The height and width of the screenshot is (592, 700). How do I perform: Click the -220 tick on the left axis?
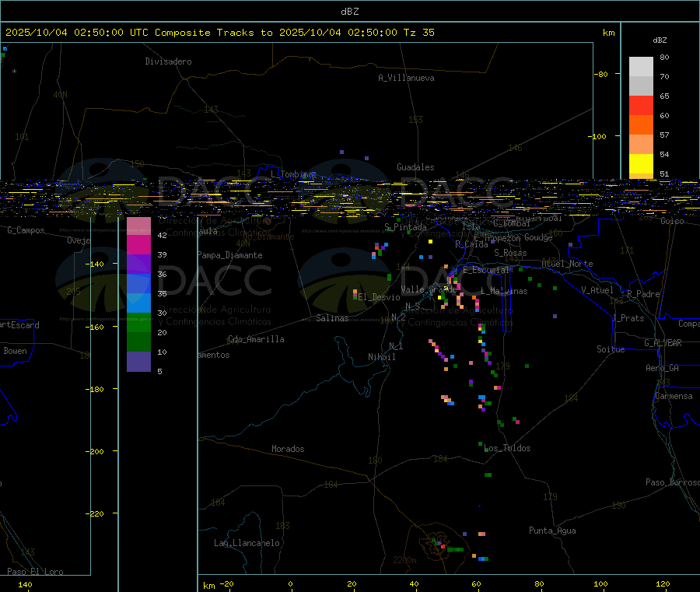[94, 514]
